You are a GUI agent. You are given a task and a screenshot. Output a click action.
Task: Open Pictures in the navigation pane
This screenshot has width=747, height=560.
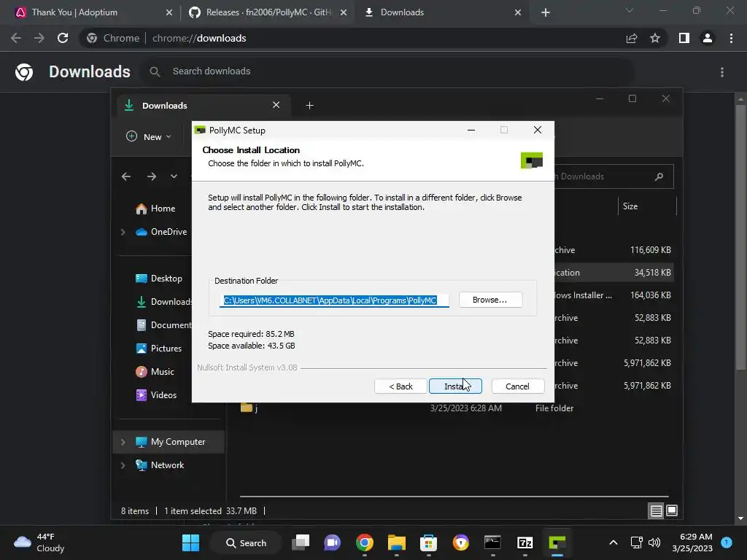pos(158,349)
